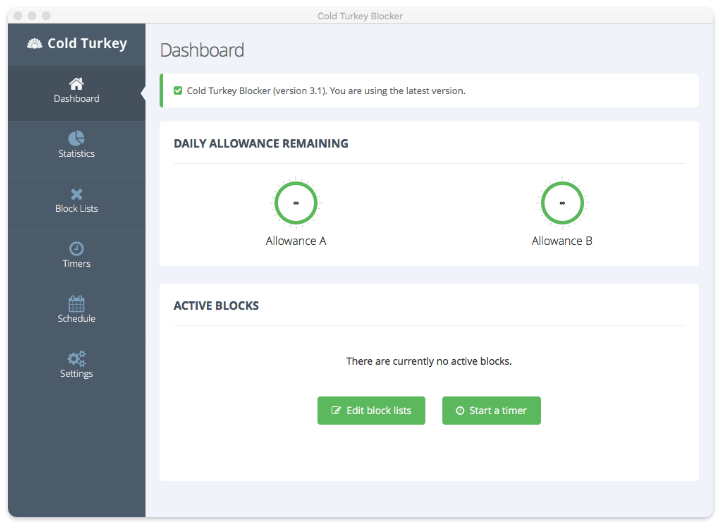Click the Allowance A label
This screenshot has width=721, height=527.
coord(296,241)
